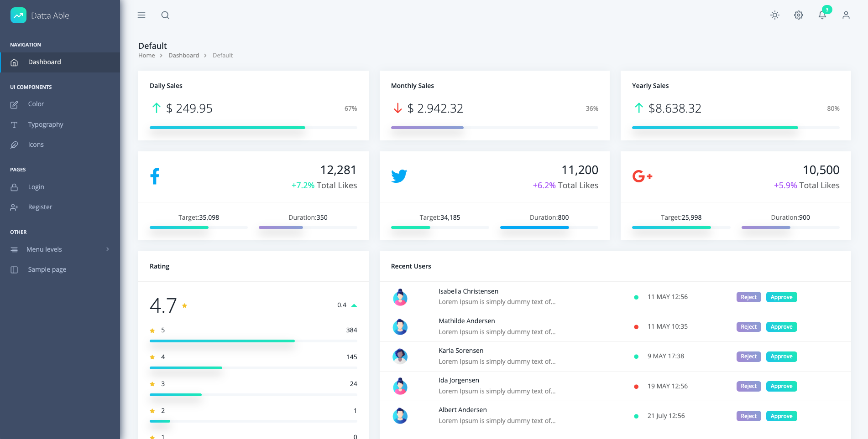868x439 pixels.
Task: Toggle the light/dark theme sun icon
Action: (774, 15)
